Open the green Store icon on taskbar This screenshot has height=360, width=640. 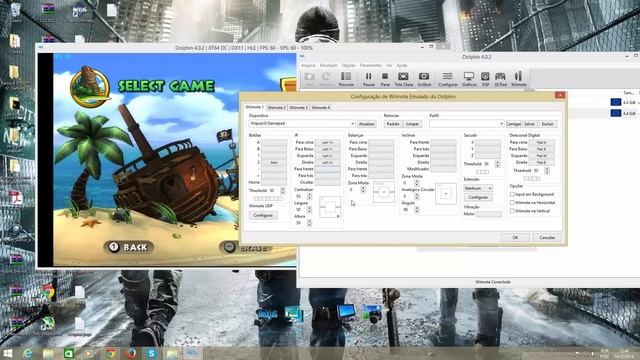click(69, 353)
